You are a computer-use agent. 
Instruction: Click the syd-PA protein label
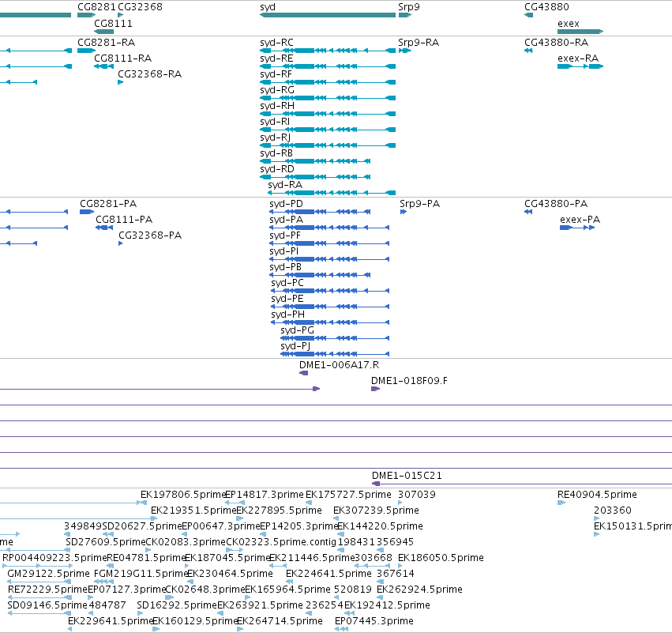[x=286, y=220]
